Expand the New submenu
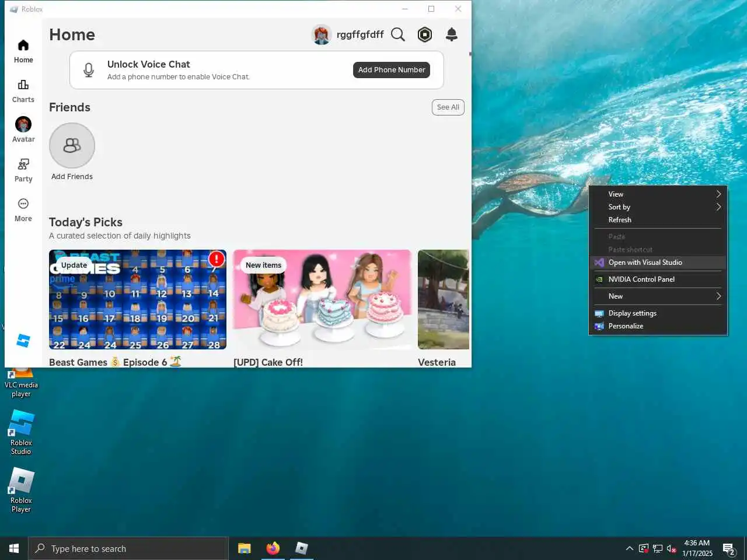 click(658, 296)
